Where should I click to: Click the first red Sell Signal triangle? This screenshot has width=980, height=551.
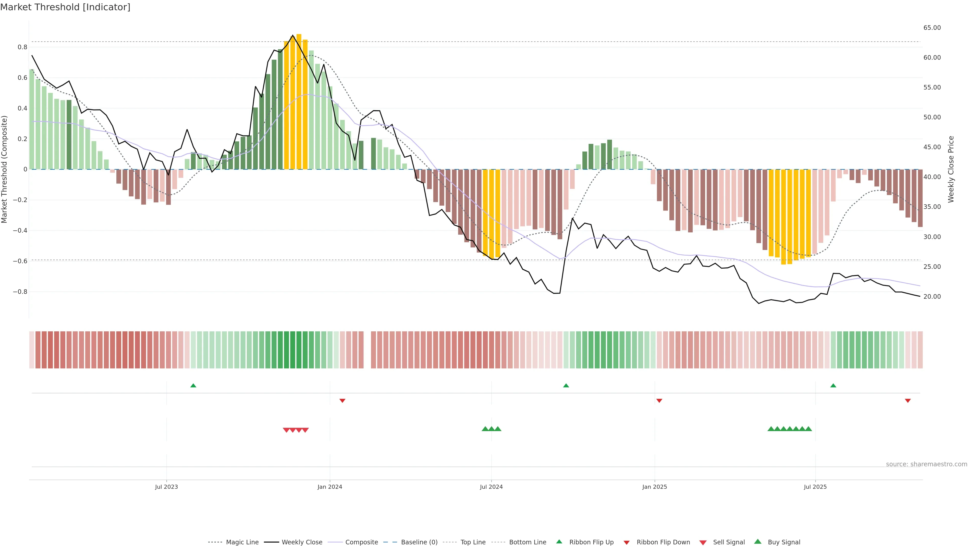click(x=286, y=430)
